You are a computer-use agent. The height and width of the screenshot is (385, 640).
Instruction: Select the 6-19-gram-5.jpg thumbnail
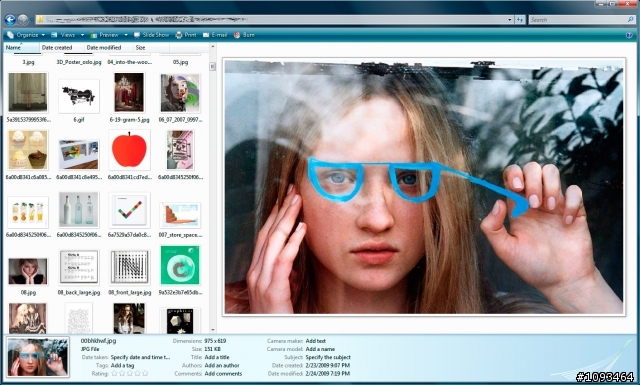pyautogui.click(x=129, y=93)
